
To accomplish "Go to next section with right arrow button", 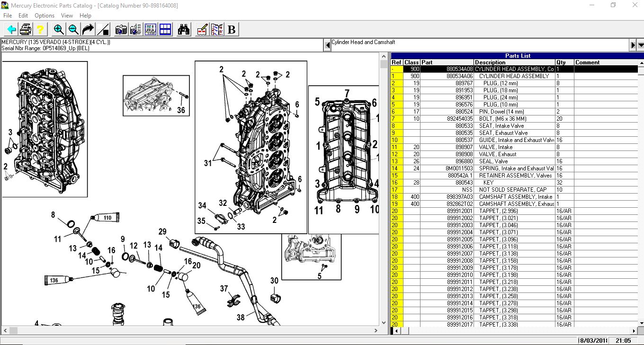I will (633, 45).
